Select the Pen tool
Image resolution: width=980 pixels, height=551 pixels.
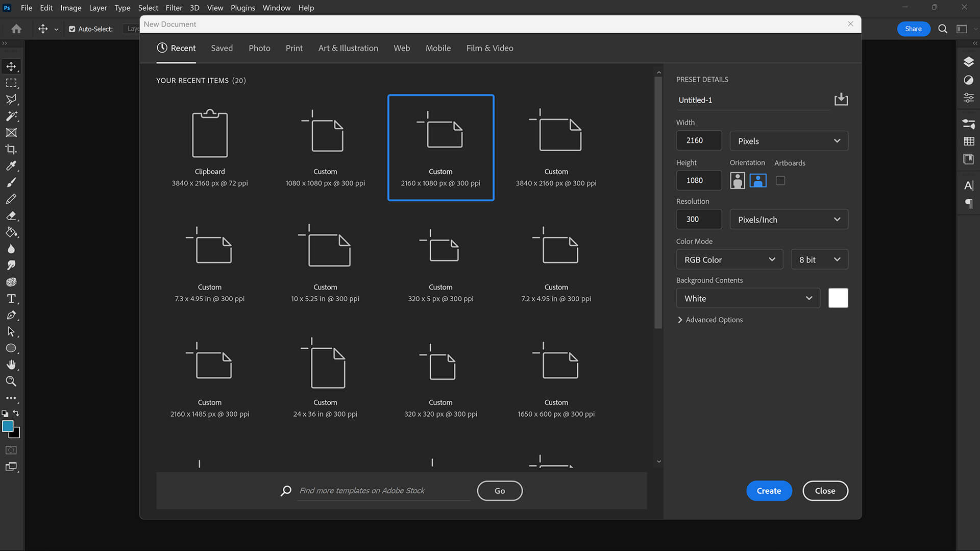click(x=11, y=315)
